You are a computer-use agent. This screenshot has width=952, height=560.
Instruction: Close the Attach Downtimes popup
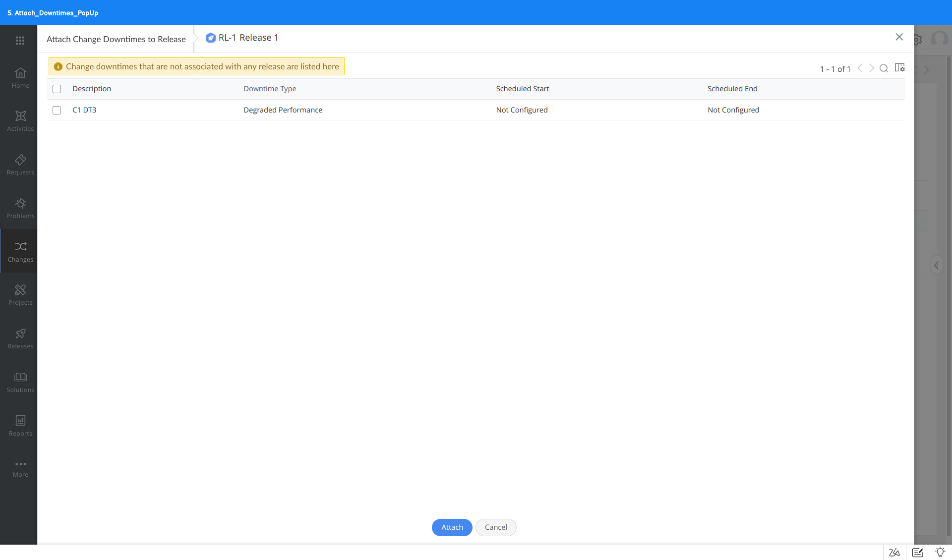899,37
